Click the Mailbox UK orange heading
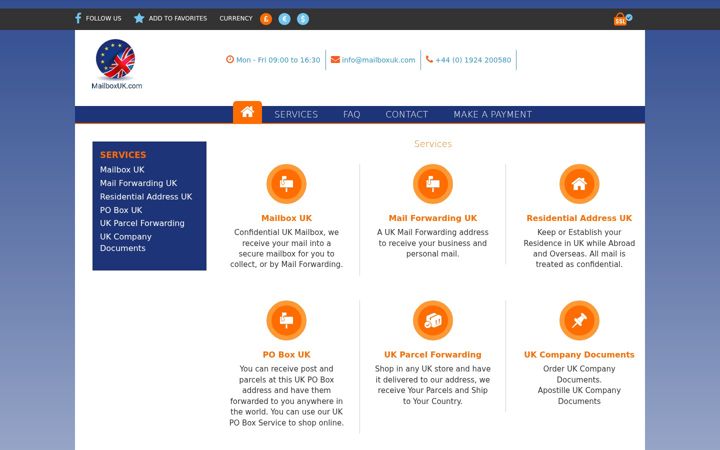Viewport: 720px width, 450px height. click(x=287, y=218)
